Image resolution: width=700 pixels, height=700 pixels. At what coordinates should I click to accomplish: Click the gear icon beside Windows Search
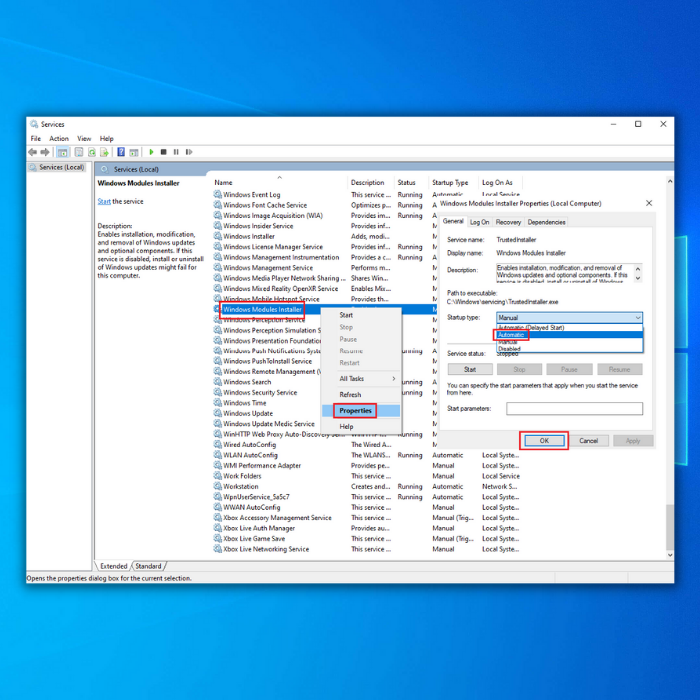tap(217, 382)
